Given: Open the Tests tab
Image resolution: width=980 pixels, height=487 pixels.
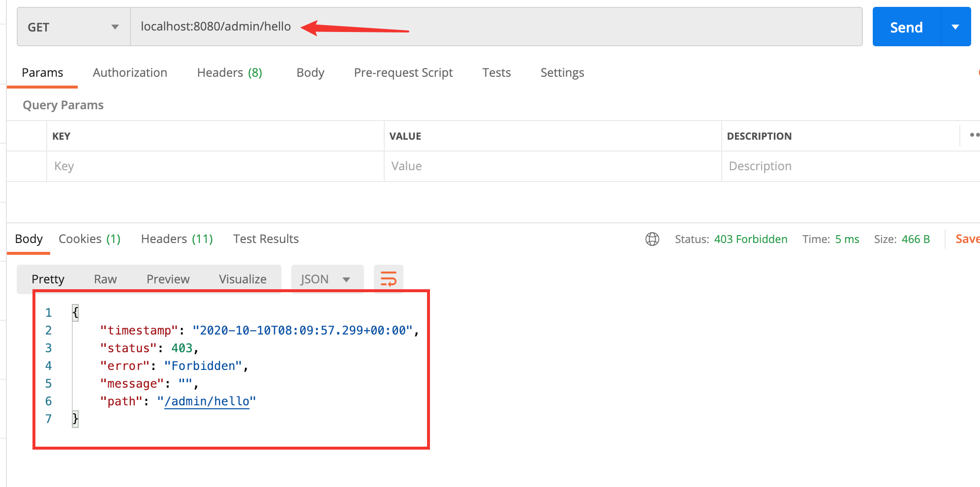Looking at the screenshot, I should click(496, 73).
